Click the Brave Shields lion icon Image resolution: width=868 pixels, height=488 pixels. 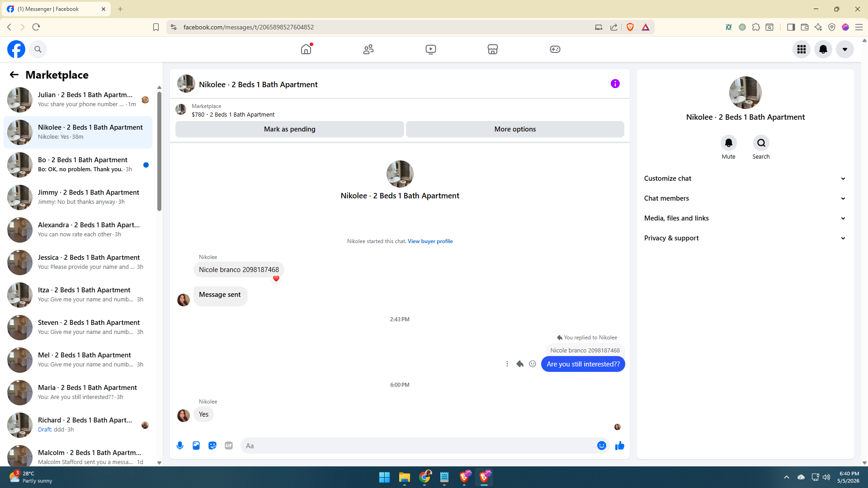630,27
